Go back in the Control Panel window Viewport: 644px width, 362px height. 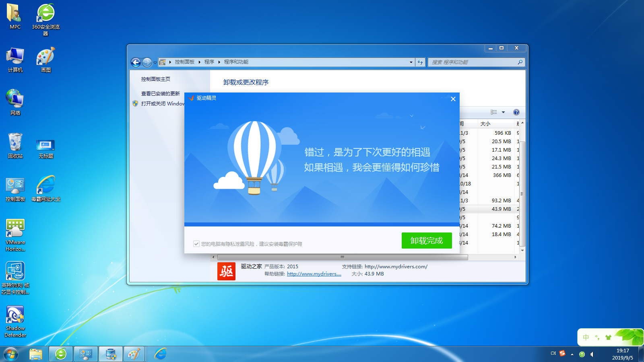pyautogui.click(x=136, y=62)
